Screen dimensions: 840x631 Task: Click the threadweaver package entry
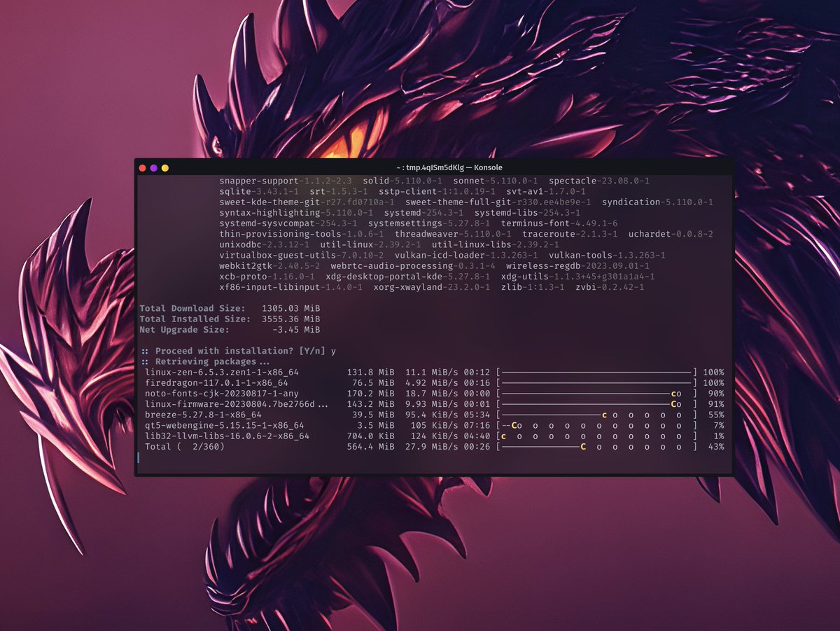(453, 234)
